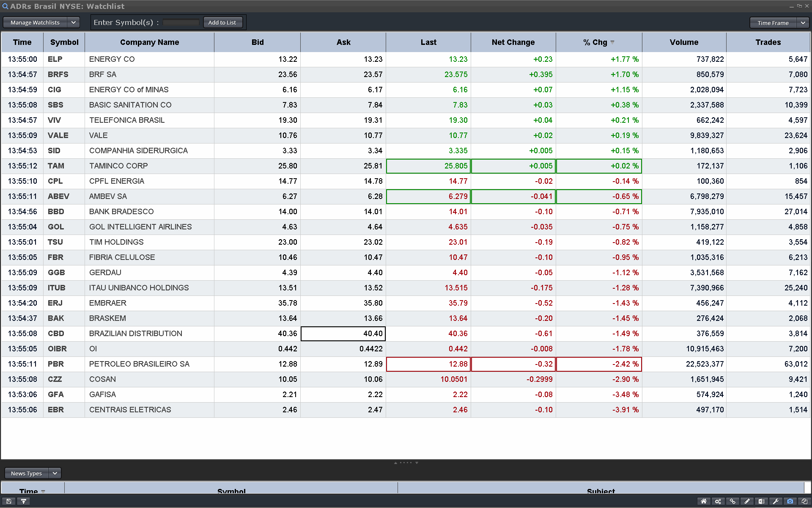
Task: Open the Time Frame dropdown arrow
Action: (x=803, y=23)
